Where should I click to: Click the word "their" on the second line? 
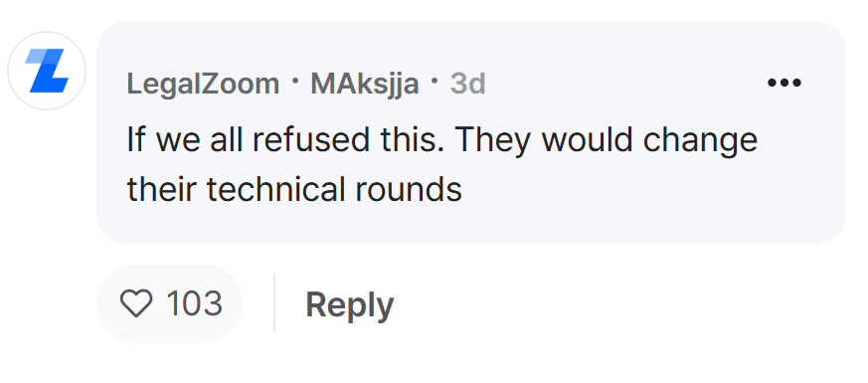point(163,189)
